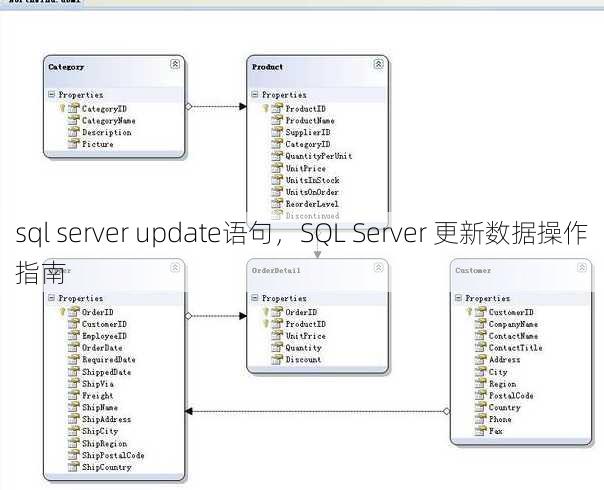Select the ContactName property in Customer
604x490 pixels.
[x=513, y=336]
